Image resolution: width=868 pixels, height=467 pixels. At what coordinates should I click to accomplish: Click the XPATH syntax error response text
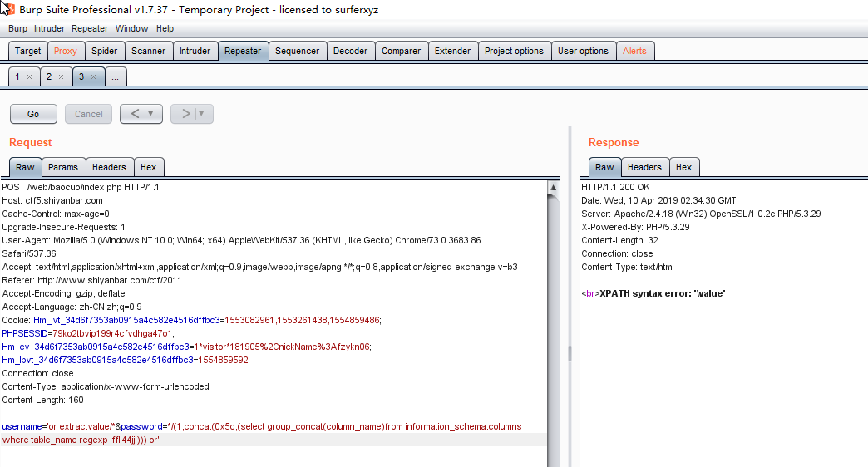(663, 293)
